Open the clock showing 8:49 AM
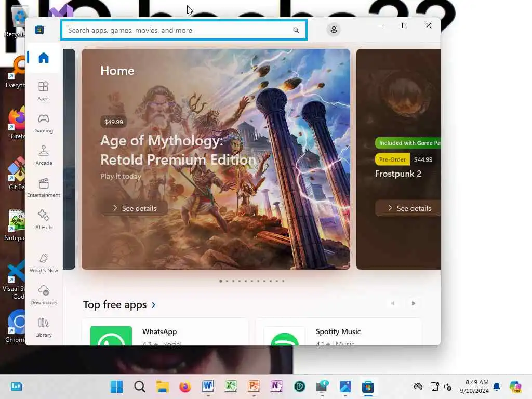The height and width of the screenshot is (399, 532). 474,387
